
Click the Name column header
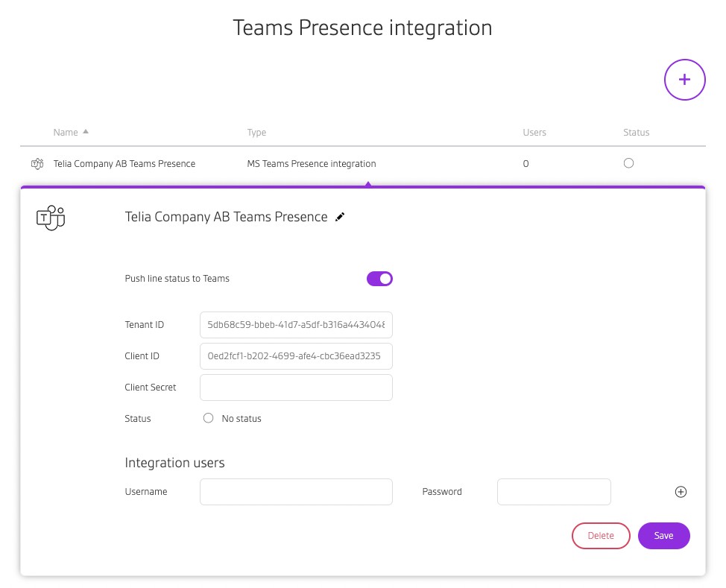tap(66, 133)
